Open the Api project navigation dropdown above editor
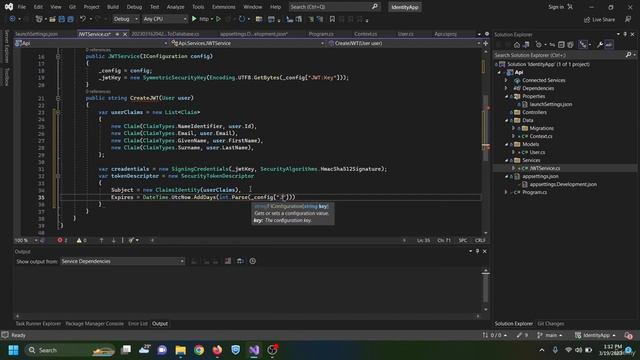This screenshot has height=360, width=640. tap(91, 43)
